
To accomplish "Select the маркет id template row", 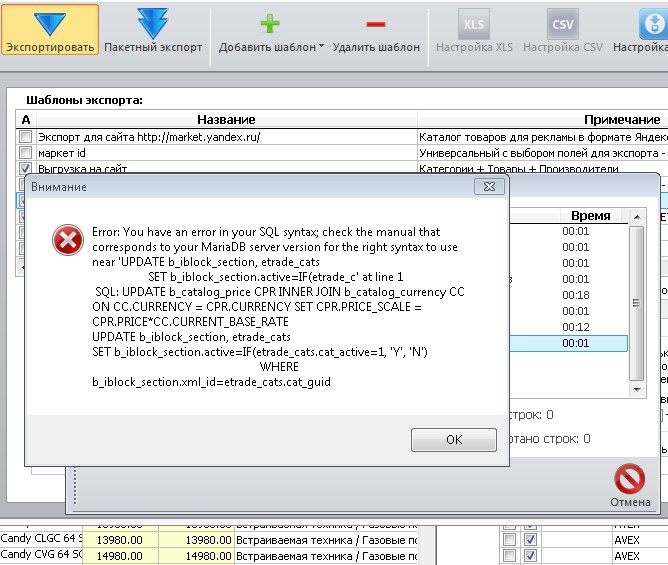I will pos(226,153).
